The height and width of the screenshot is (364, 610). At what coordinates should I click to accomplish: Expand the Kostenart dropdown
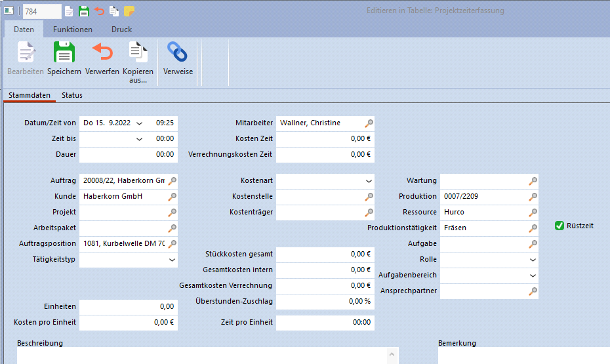pos(369,180)
